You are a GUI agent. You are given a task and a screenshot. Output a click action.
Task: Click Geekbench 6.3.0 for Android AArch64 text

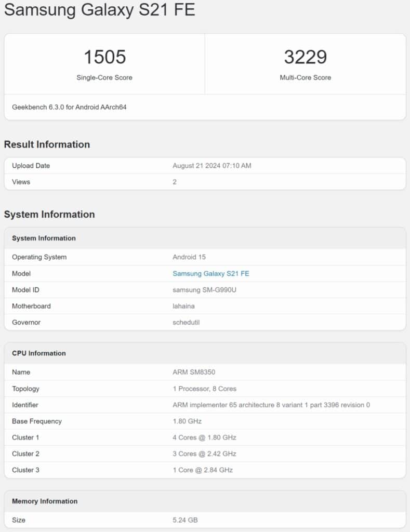point(69,107)
